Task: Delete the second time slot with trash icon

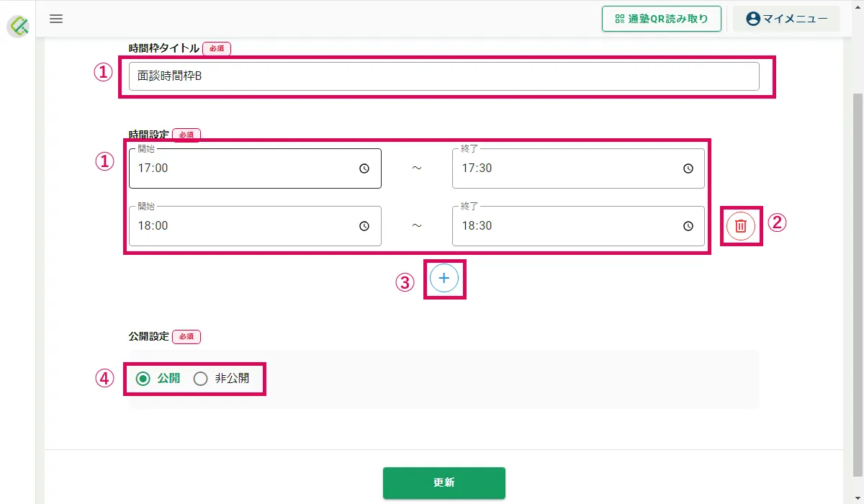Action: 740,226
